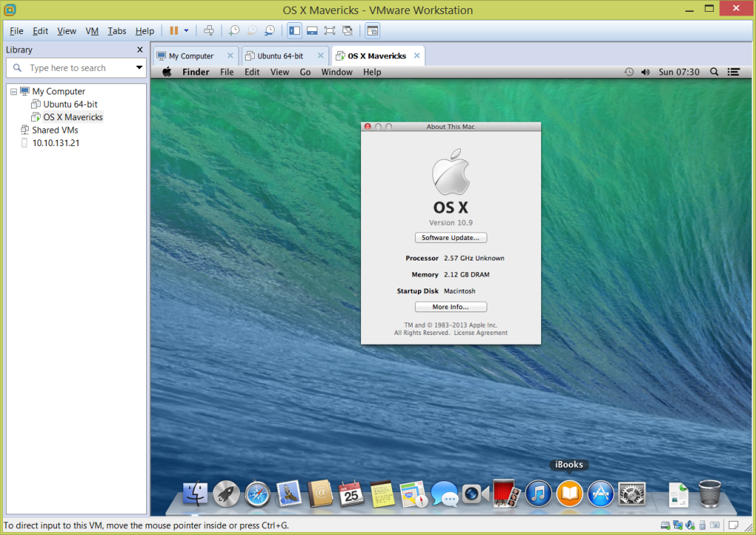Viewport: 756px width, 535px height.
Task: Launch Safari from the dock
Action: point(258,494)
